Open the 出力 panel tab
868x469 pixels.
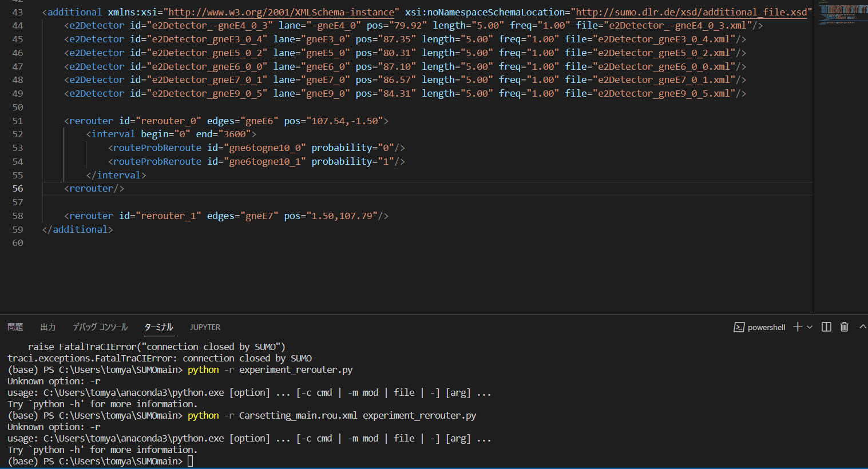point(47,327)
